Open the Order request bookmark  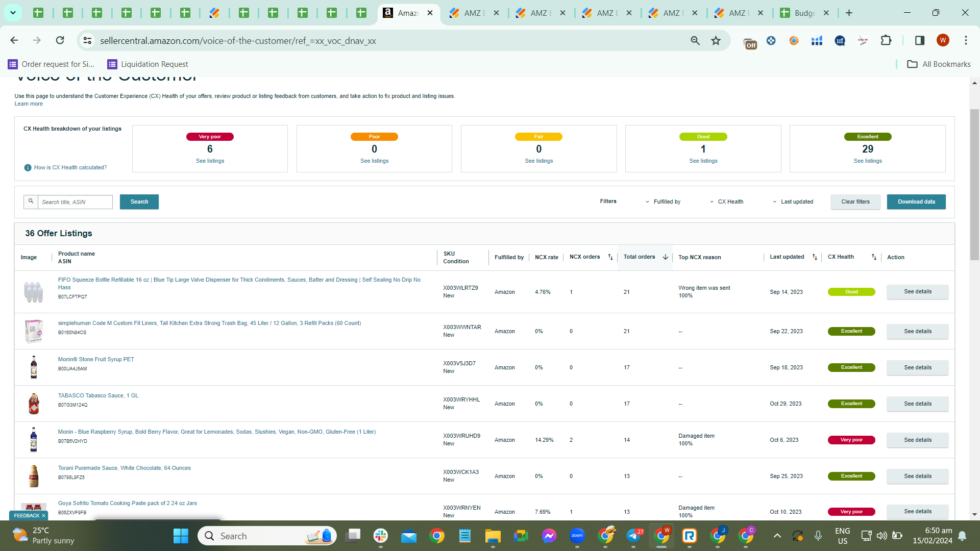point(52,64)
